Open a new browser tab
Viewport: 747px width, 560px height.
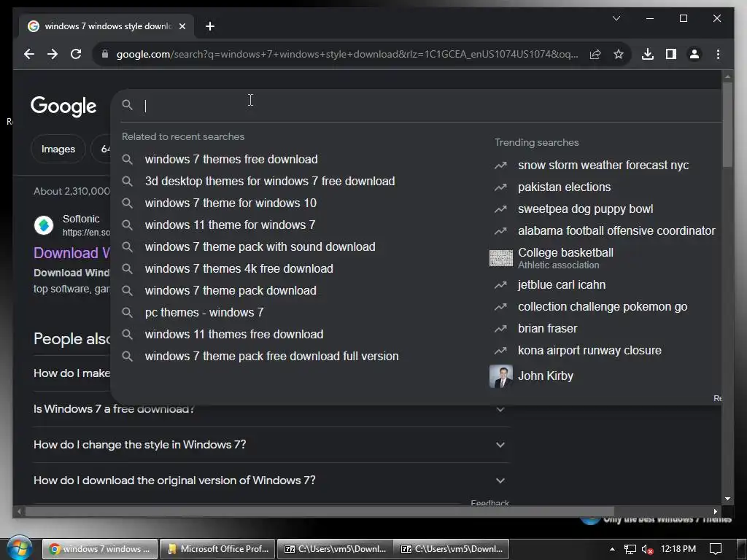pyautogui.click(x=210, y=26)
